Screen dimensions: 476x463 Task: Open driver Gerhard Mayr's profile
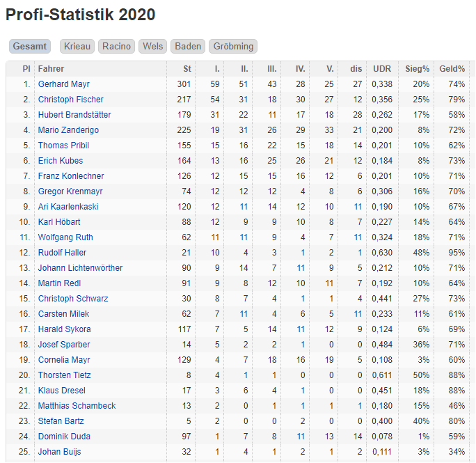coord(64,84)
